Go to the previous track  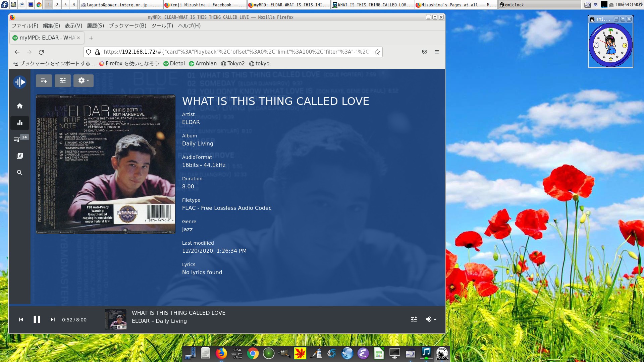21,320
